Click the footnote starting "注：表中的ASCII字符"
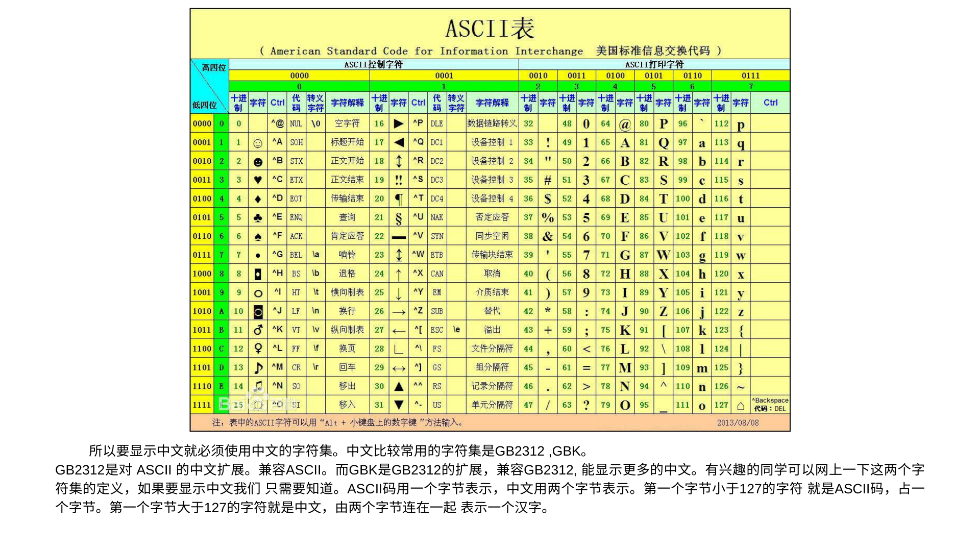The width and height of the screenshot is (980, 551). pos(338,422)
